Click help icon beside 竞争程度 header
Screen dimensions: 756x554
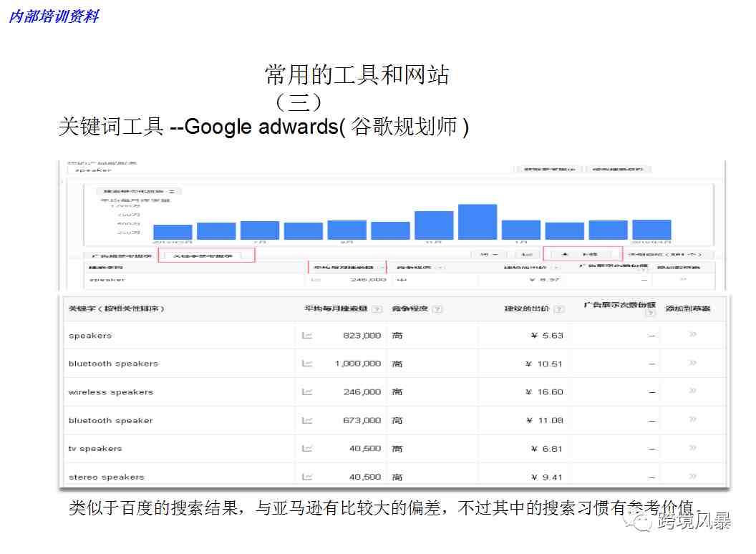[x=437, y=309]
